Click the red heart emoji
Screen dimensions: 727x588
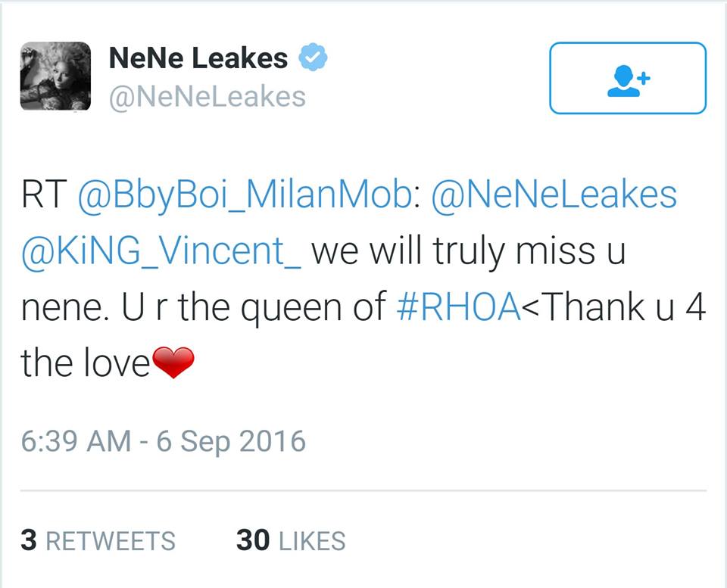tap(173, 365)
